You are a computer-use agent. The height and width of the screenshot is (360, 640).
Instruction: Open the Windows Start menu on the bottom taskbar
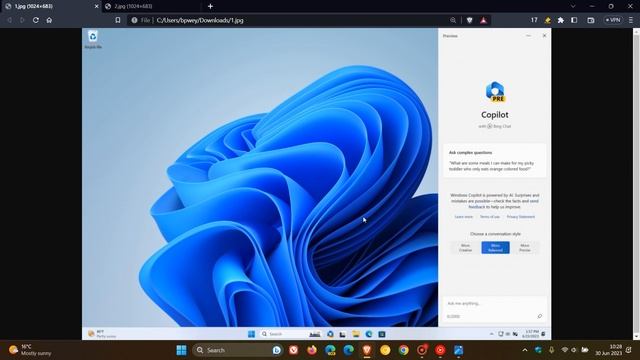(181, 350)
